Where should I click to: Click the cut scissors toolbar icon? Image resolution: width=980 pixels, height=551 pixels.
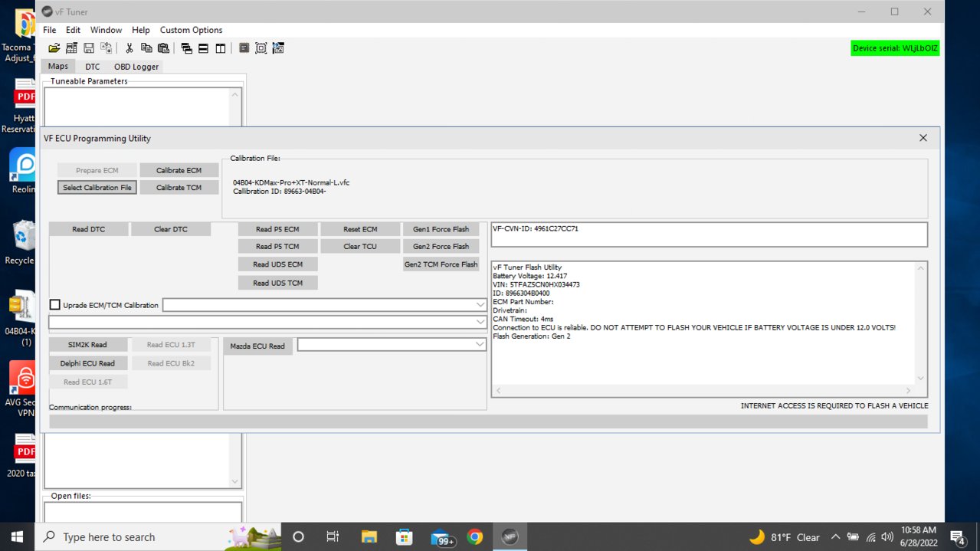click(x=129, y=48)
